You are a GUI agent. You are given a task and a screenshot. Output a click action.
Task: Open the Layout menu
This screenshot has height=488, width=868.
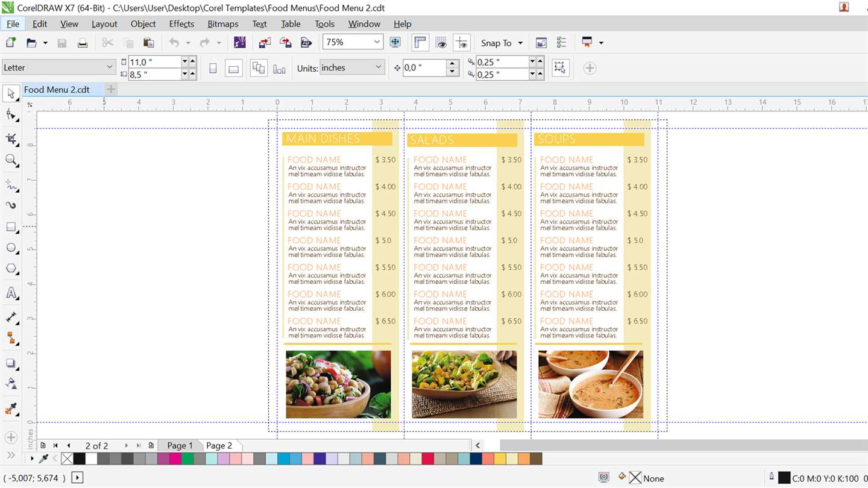click(x=104, y=24)
